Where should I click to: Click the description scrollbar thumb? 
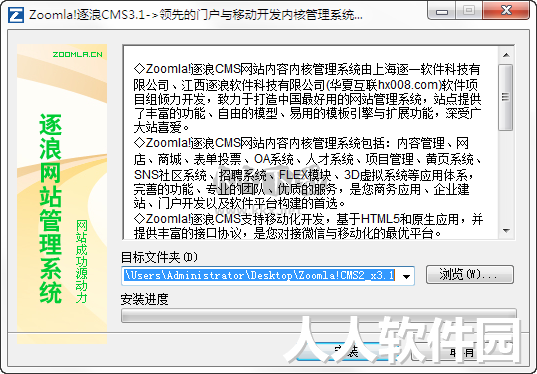[x=506, y=97]
